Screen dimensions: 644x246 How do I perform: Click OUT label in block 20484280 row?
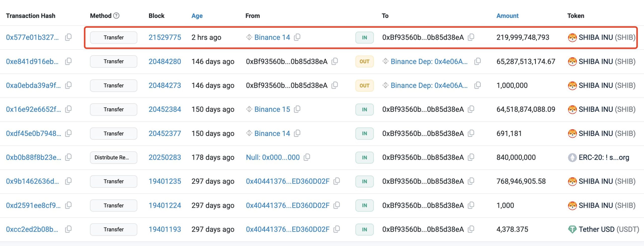pos(364,62)
